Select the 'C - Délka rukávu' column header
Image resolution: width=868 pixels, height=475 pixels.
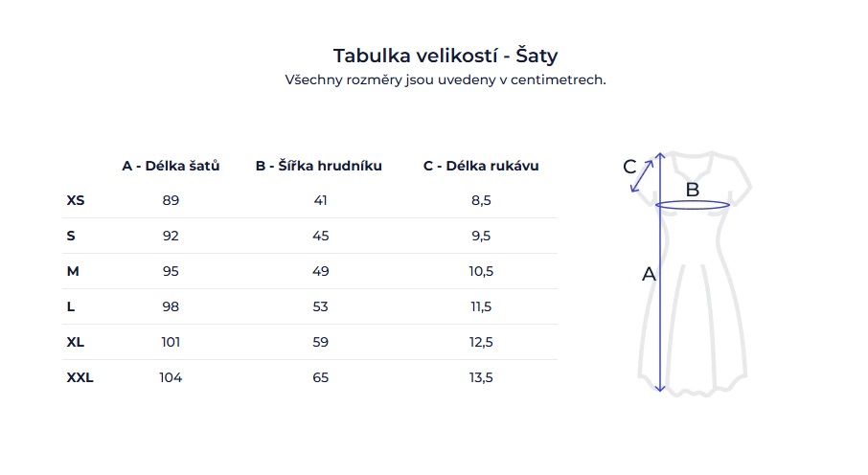[481, 166]
